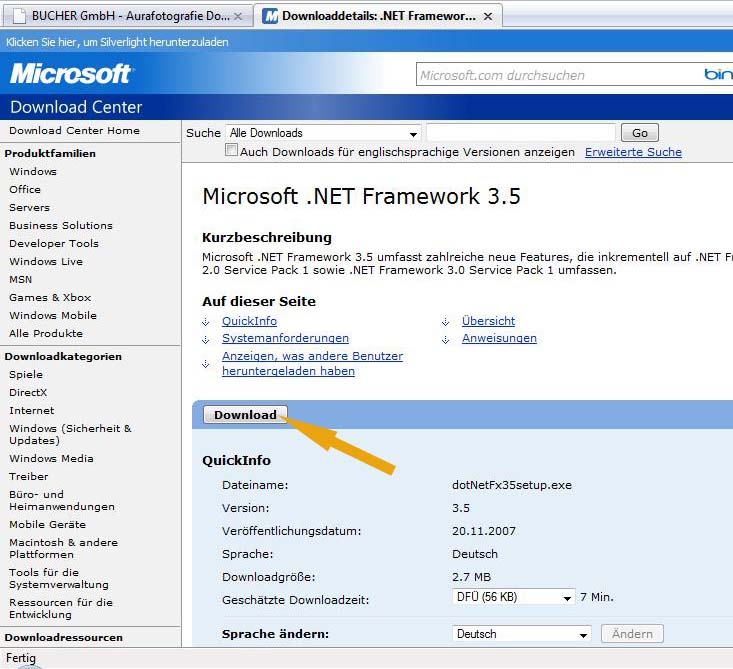The image size is (733, 669).
Task: Open the Alle Downloads dropdown
Action: 413,133
